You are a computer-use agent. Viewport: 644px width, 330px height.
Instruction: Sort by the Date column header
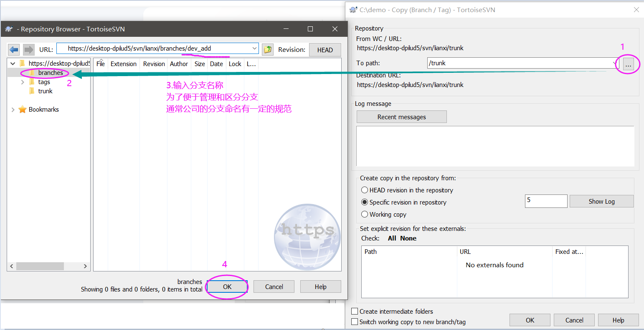pyautogui.click(x=216, y=64)
